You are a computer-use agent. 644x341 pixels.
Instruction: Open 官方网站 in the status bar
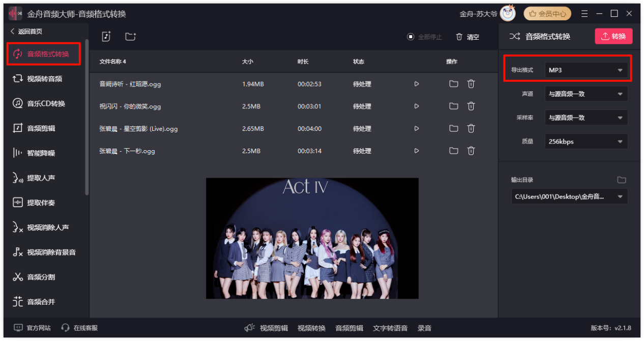coord(32,328)
